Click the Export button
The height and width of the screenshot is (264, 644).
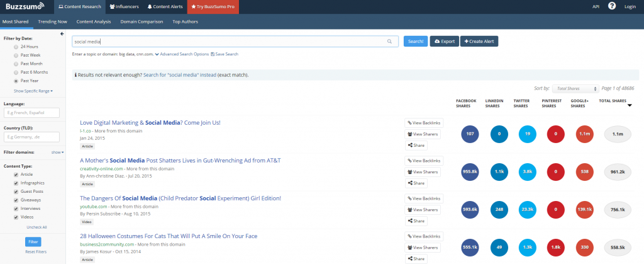coord(445,42)
